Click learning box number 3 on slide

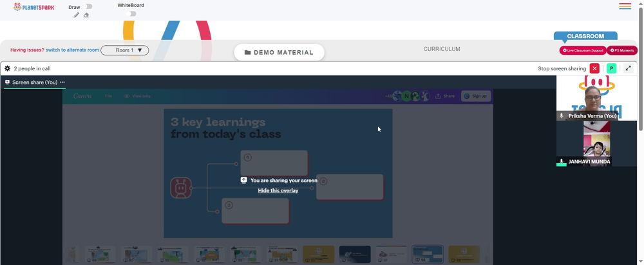click(256, 211)
